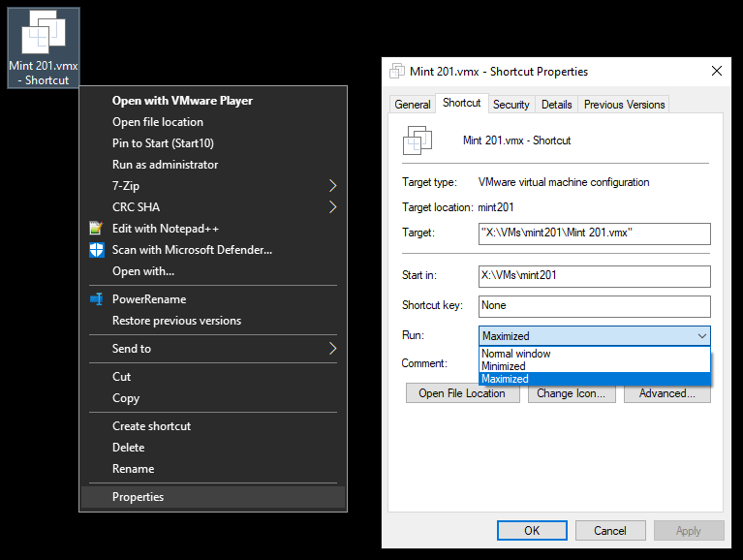This screenshot has height=560, width=743.
Task: Expand the CRC SHA submenu arrow
Action: 332,207
